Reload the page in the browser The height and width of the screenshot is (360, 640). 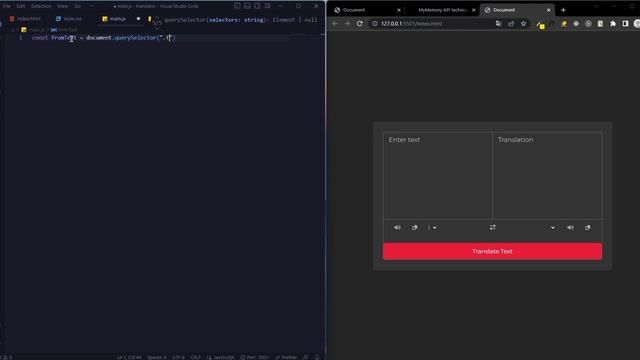pos(360,24)
